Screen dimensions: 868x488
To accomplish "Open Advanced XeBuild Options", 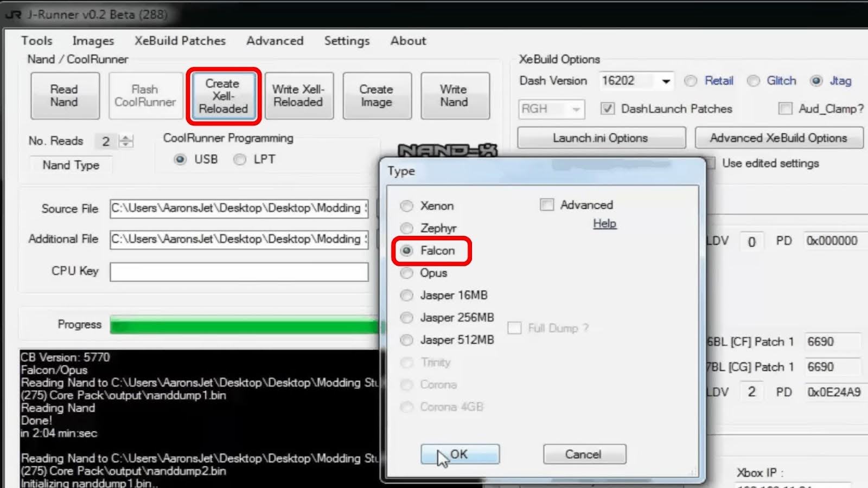I will coord(777,137).
